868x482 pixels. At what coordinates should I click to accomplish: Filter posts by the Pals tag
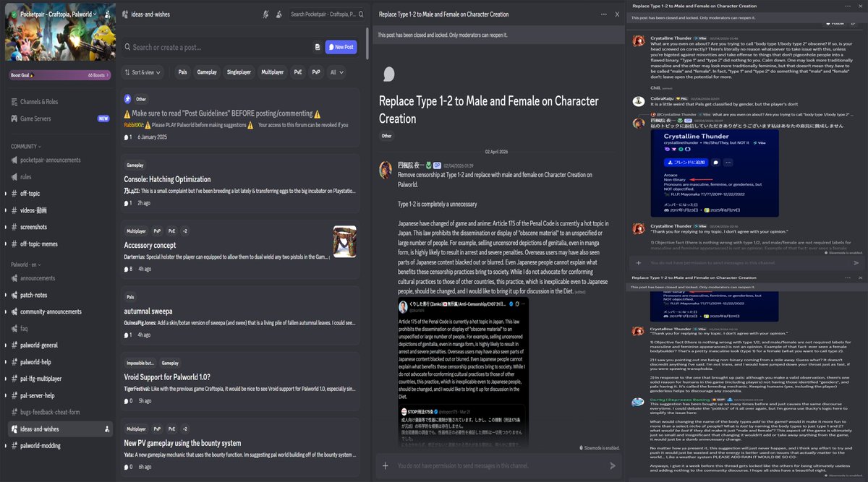pos(182,72)
